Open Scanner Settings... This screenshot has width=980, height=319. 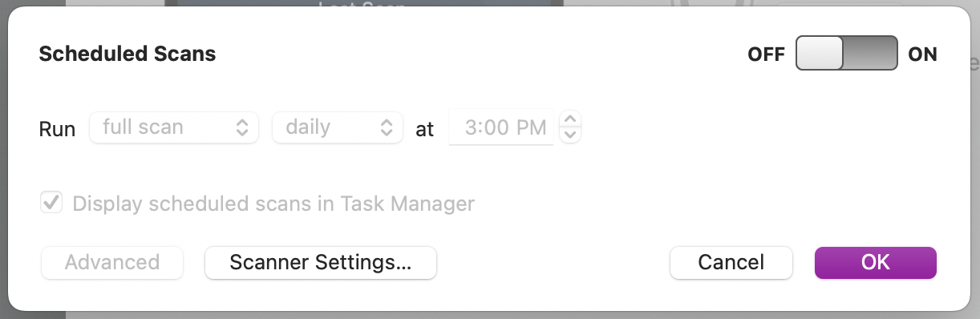pyautogui.click(x=321, y=262)
